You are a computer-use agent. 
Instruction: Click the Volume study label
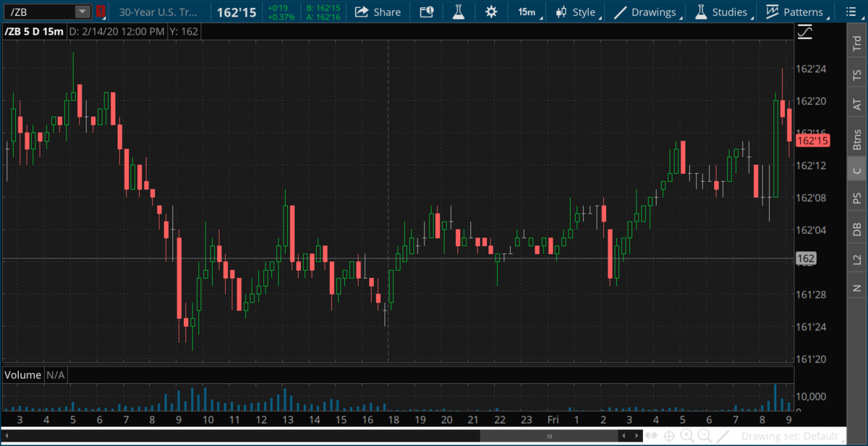point(22,375)
